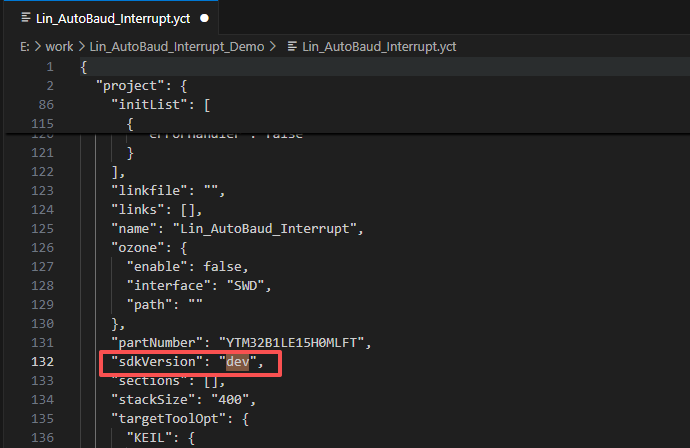Click the E: drive breadcrumb
The height and width of the screenshot is (448, 690).
[26, 47]
